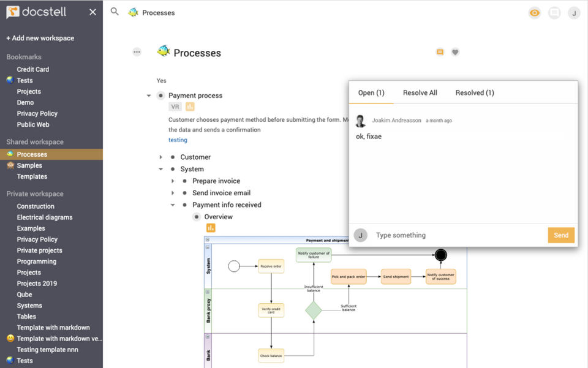
Task: Open Samples in Shared workspace
Action: (x=29, y=165)
